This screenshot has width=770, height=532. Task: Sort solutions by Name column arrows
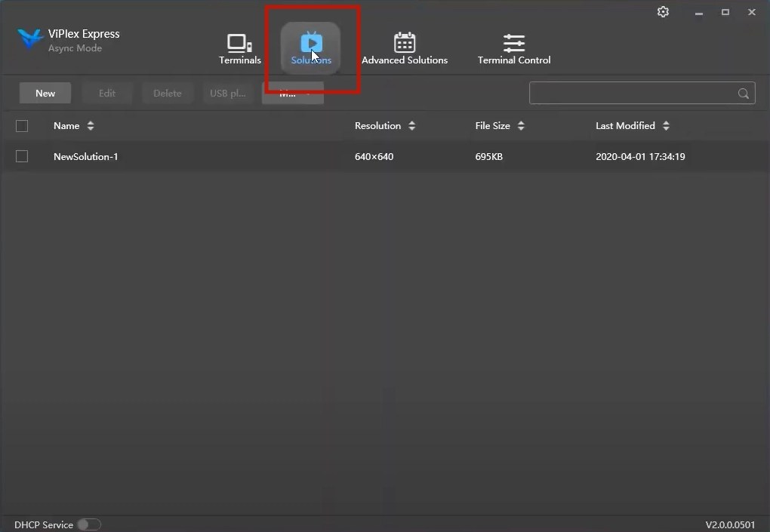pyautogui.click(x=91, y=126)
